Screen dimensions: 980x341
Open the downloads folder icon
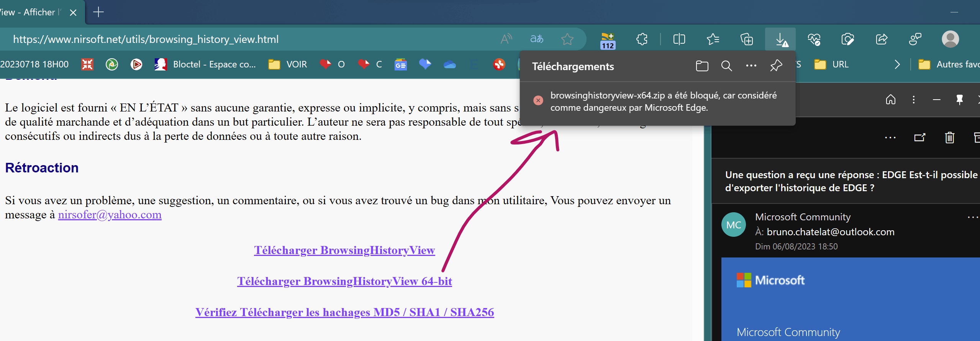[702, 66]
